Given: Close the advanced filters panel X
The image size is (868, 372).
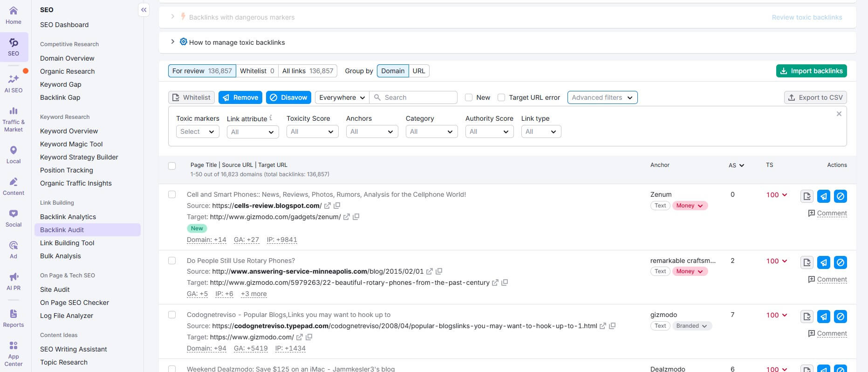Looking at the screenshot, I should pos(839,114).
